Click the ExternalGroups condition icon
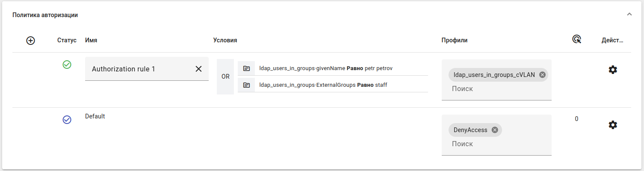The width and height of the screenshot is (644, 171). [246, 85]
